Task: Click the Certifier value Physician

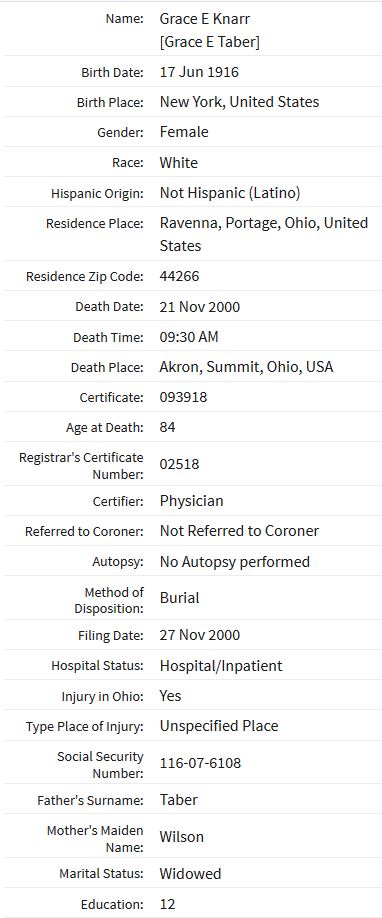Action: coord(191,501)
